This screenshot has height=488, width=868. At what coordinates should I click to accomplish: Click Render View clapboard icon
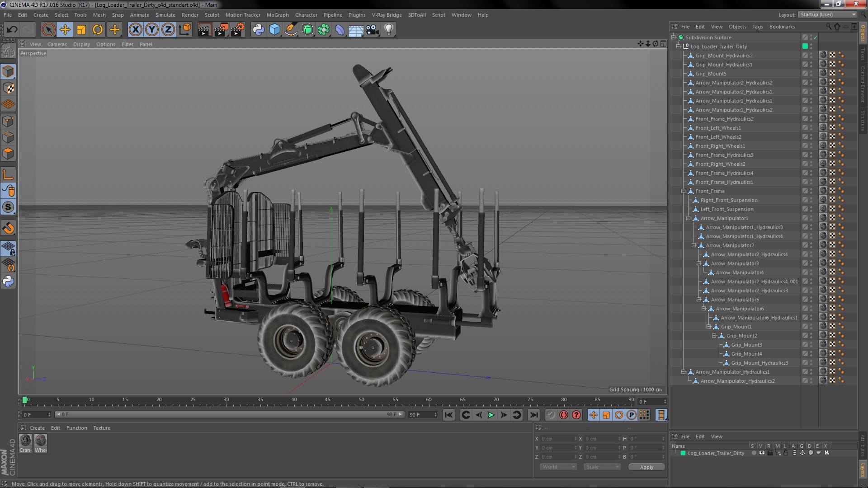click(204, 30)
